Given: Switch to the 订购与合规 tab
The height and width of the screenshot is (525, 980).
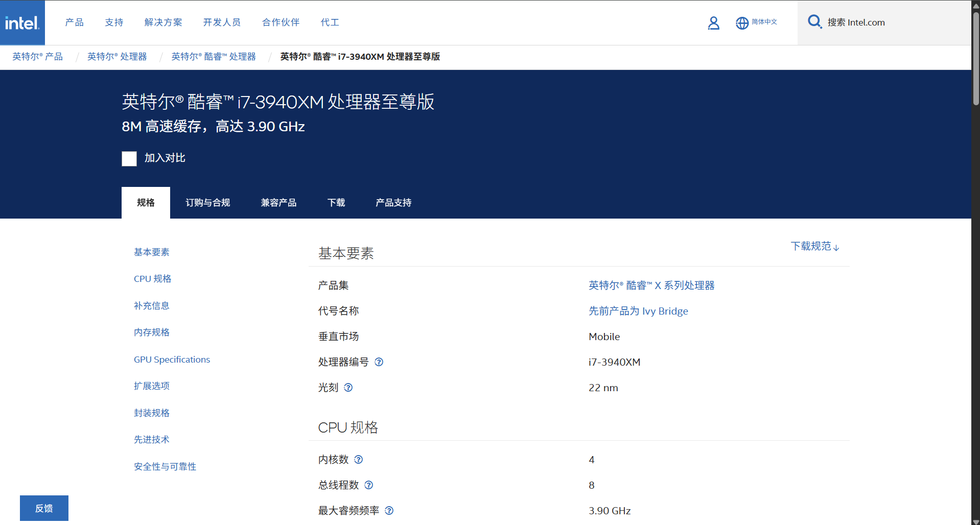Looking at the screenshot, I should coord(208,203).
